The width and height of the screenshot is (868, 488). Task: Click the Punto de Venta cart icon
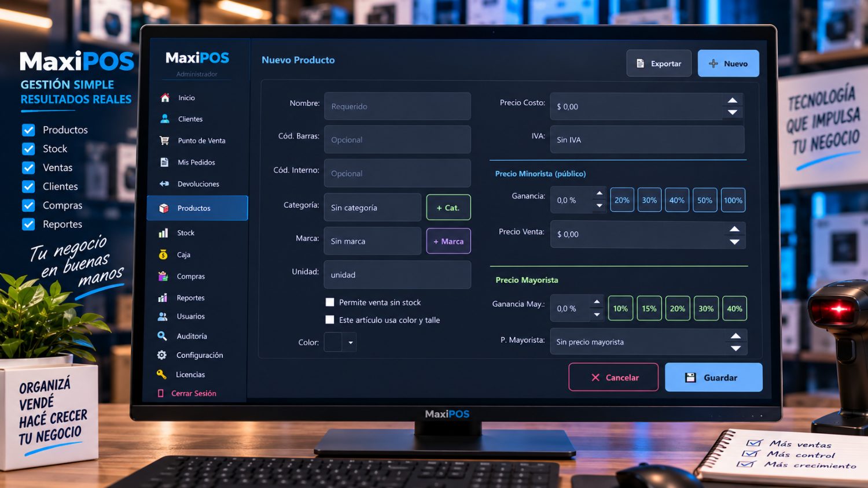(164, 141)
